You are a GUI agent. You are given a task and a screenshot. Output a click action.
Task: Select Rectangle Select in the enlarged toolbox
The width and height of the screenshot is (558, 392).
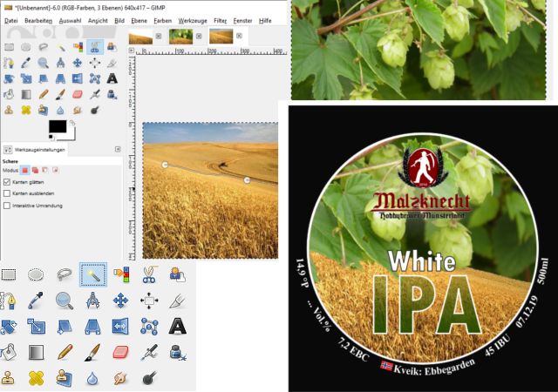click(x=9, y=274)
